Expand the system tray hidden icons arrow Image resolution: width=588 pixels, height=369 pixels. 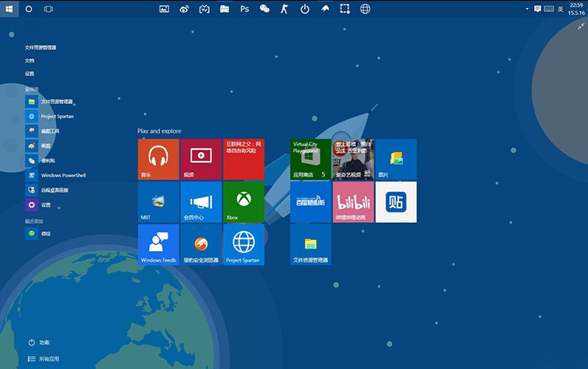click(x=527, y=9)
